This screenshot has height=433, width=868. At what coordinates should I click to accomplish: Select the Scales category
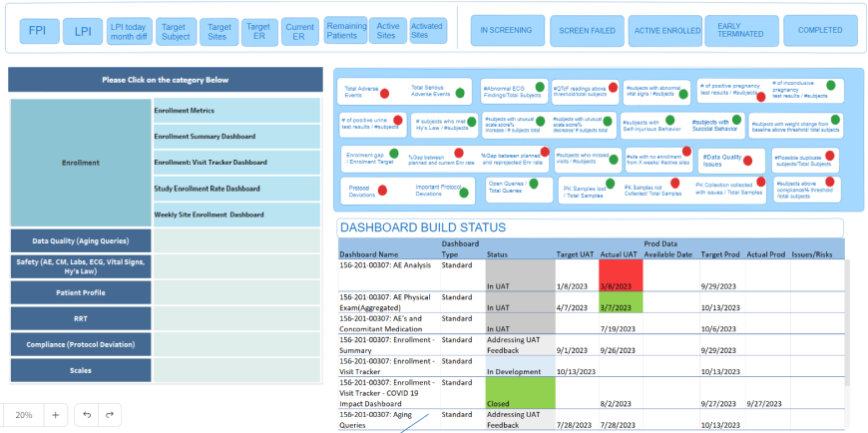pyautogui.click(x=81, y=370)
